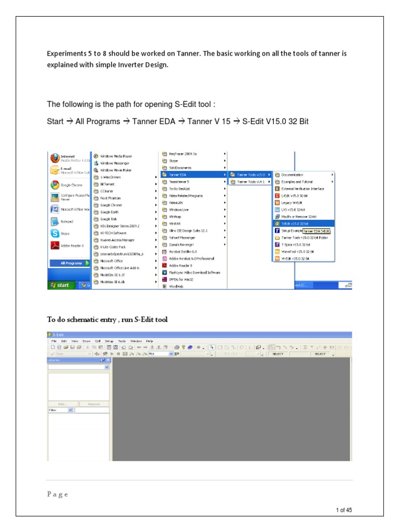Open Draw menu in S-Edit
The width and height of the screenshot is (399, 532).
coord(87,341)
